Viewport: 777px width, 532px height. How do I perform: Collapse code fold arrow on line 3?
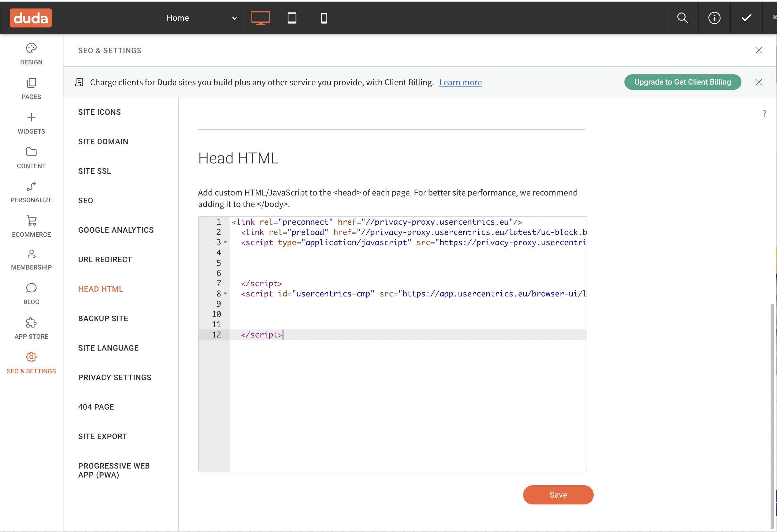[x=225, y=242]
